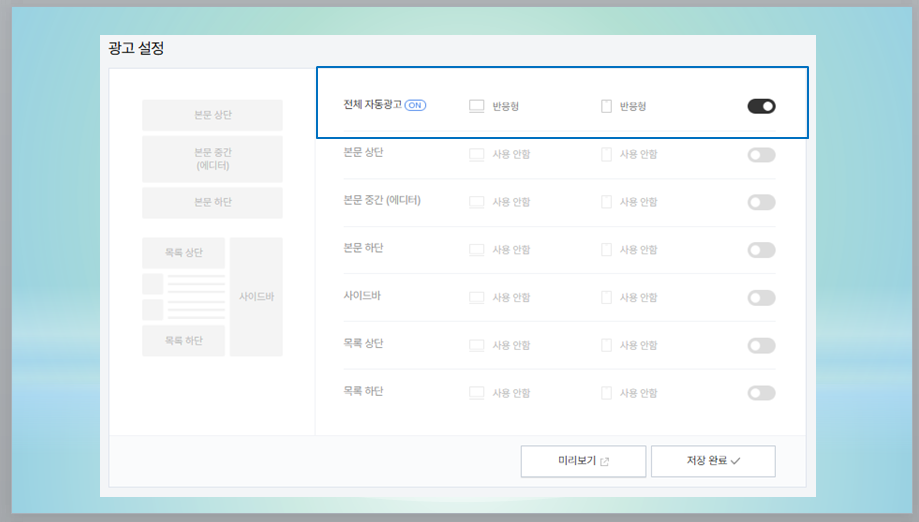Click the 사이드바 label in settings list

(362, 296)
